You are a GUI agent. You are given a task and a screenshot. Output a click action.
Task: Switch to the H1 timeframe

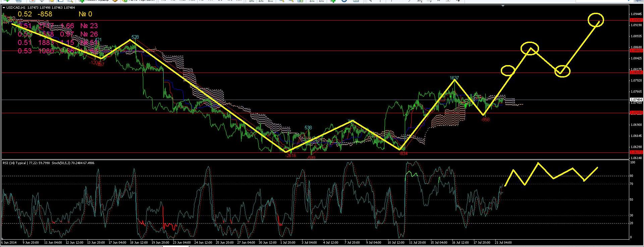click(x=201, y=1)
